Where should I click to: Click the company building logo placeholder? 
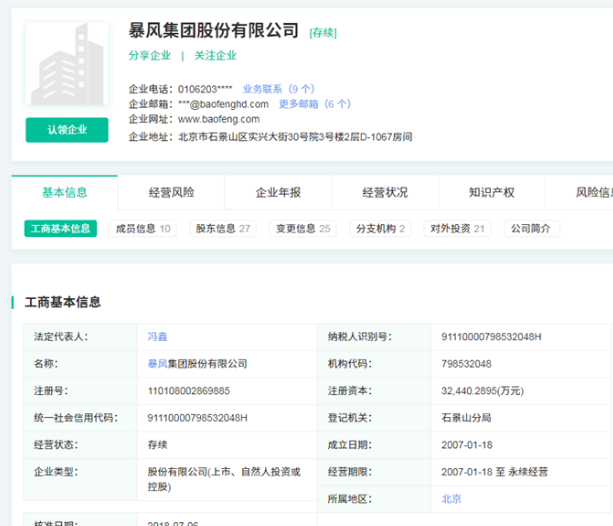(x=67, y=63)
